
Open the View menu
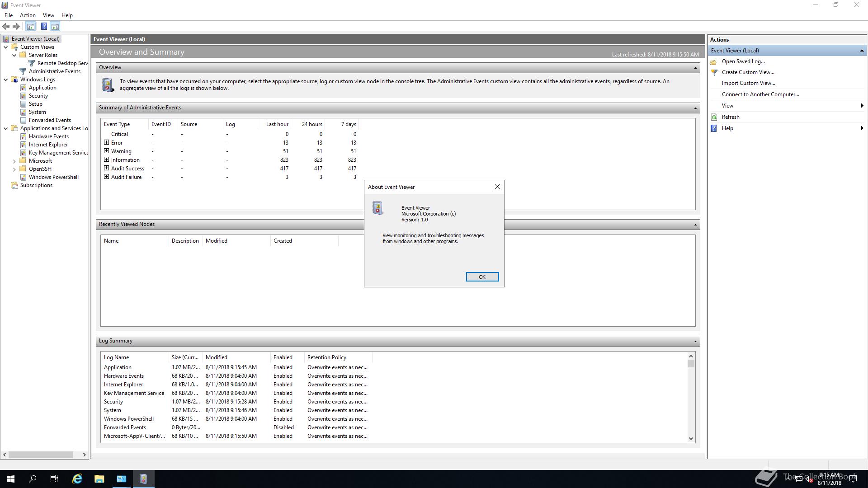[48, 15]
